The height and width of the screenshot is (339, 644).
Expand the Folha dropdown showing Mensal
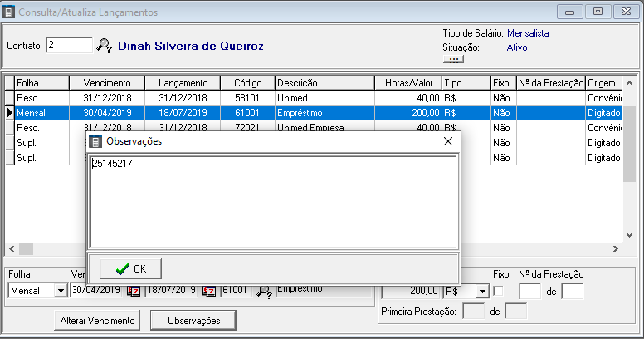(60, 291)
